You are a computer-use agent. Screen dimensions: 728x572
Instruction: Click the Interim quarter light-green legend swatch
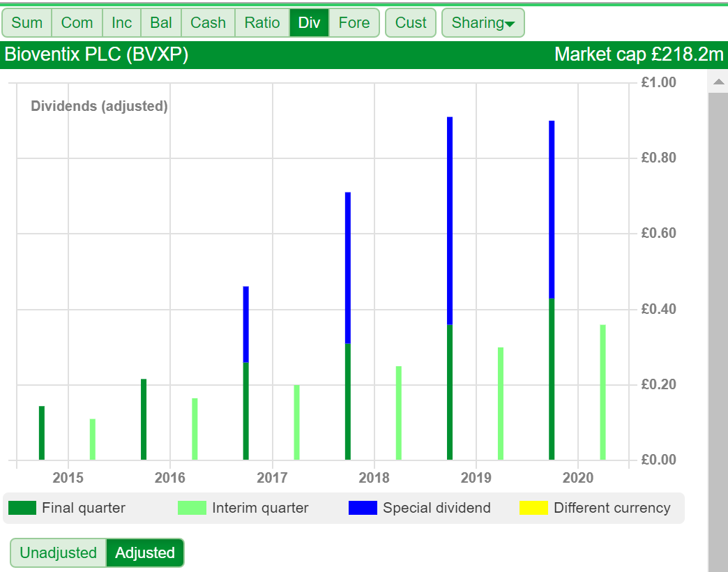click(x=192, y=508)
